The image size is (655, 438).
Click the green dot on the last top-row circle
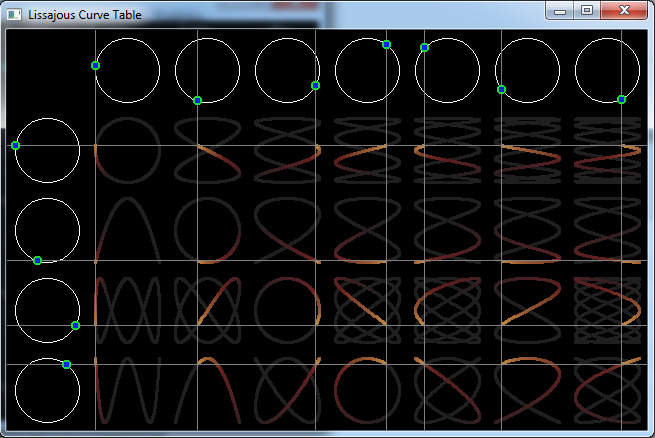click(x=621, y=99)
